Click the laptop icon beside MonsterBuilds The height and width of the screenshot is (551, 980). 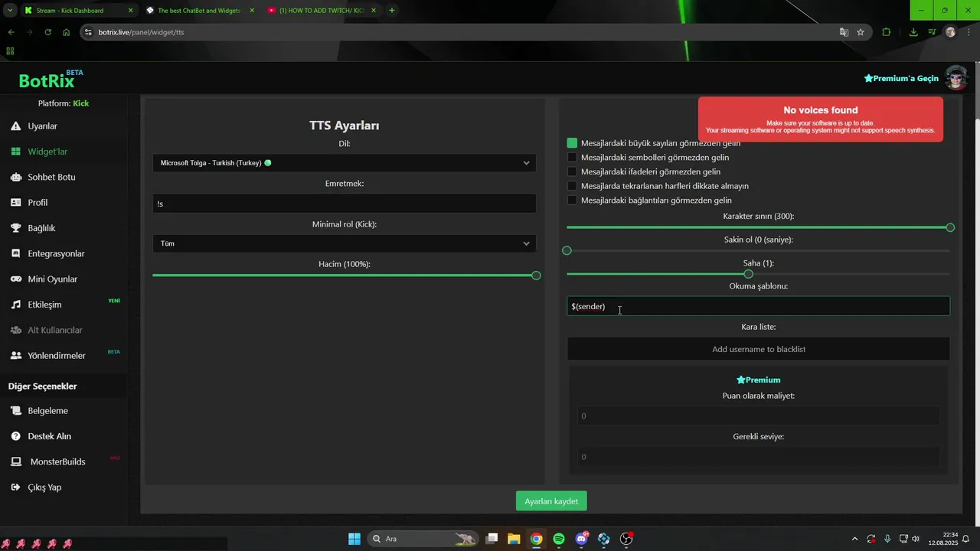[x=16, y=462]
